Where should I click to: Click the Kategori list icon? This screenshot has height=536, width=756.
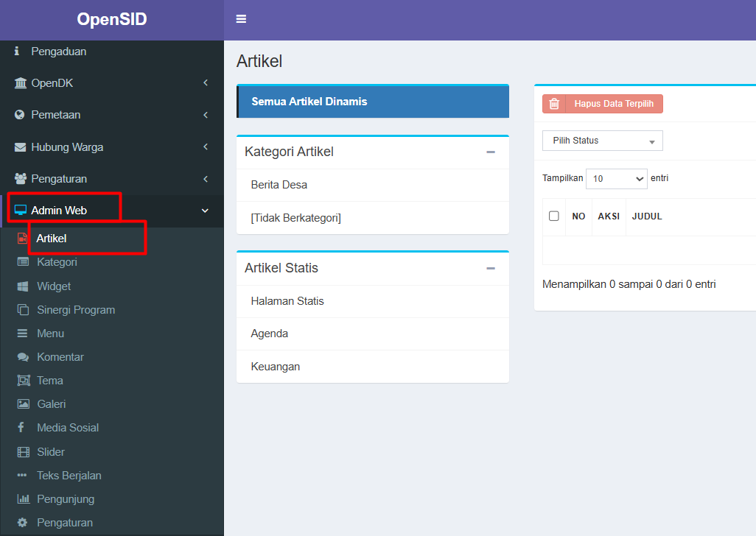23,262
